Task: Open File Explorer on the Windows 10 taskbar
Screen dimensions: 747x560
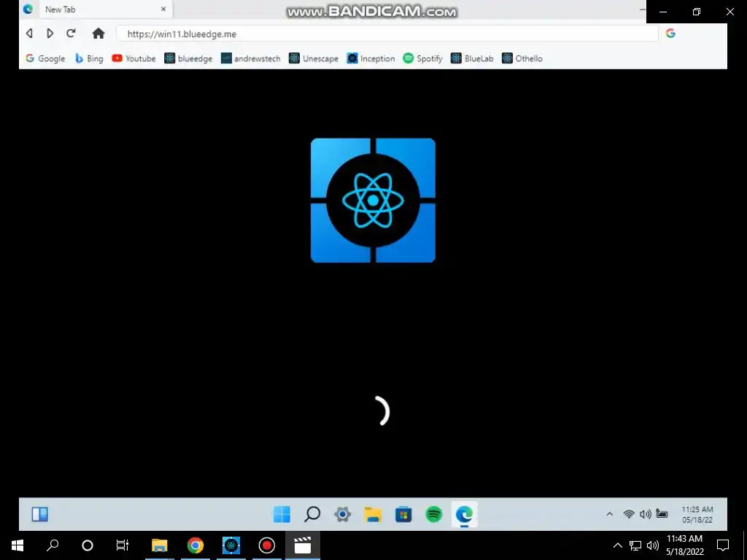Action: pos(160,545)
